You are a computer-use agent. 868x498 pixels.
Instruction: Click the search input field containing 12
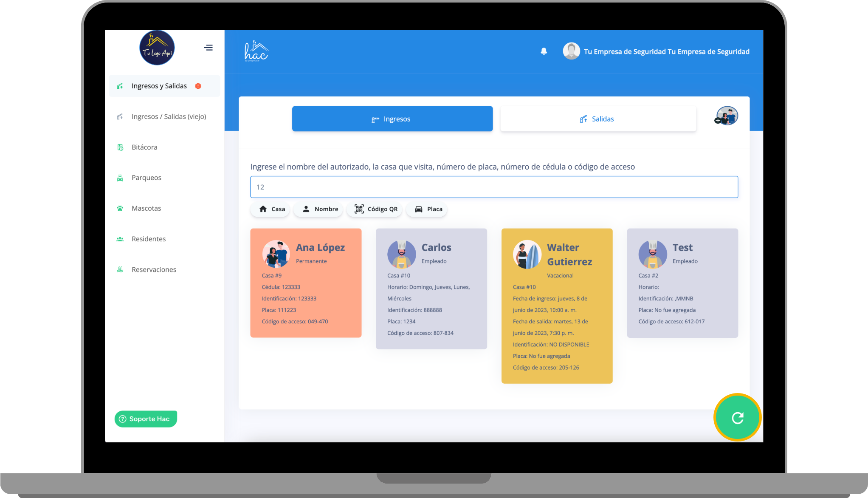click(494, 187)
